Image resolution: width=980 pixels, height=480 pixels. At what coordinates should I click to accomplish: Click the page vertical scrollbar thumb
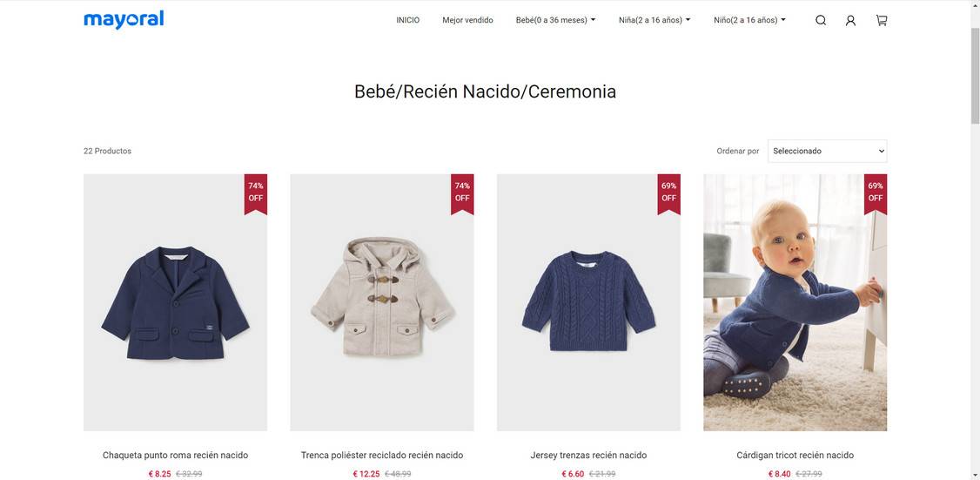975,75
